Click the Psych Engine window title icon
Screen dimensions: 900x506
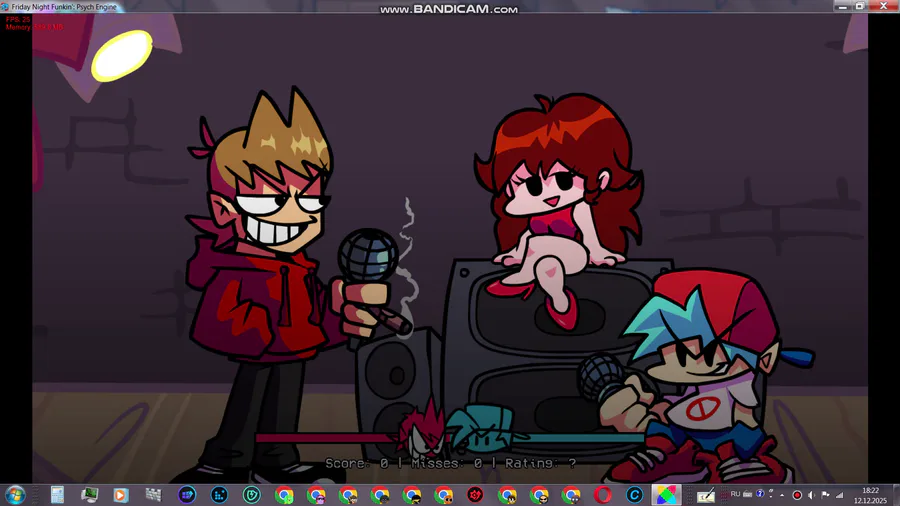pyautogui.click(x=5, y=7)
